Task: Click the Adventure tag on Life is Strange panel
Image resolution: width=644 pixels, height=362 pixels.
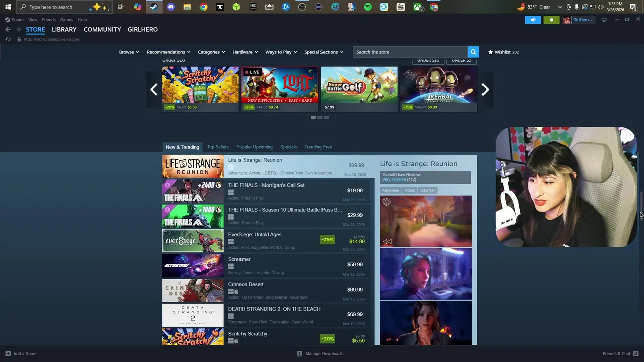Action: (390, 190)
